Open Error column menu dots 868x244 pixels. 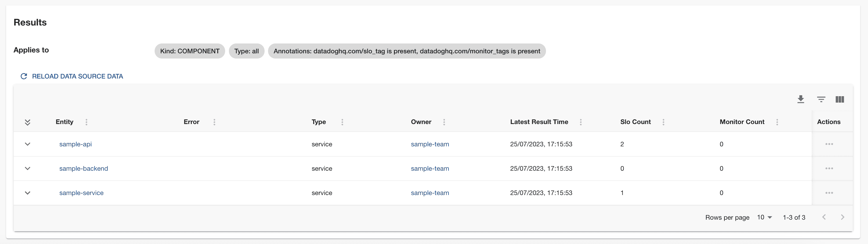tap(214, 122)
